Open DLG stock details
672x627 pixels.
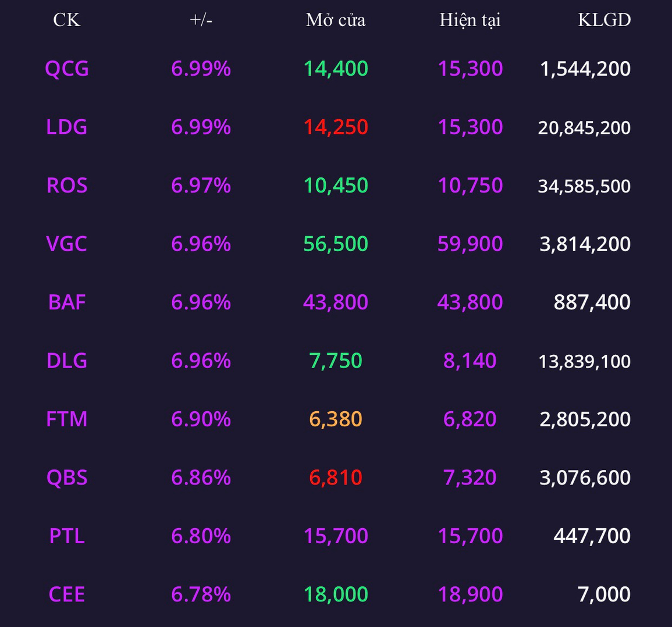pyautogui.click(x=67, y=361)
